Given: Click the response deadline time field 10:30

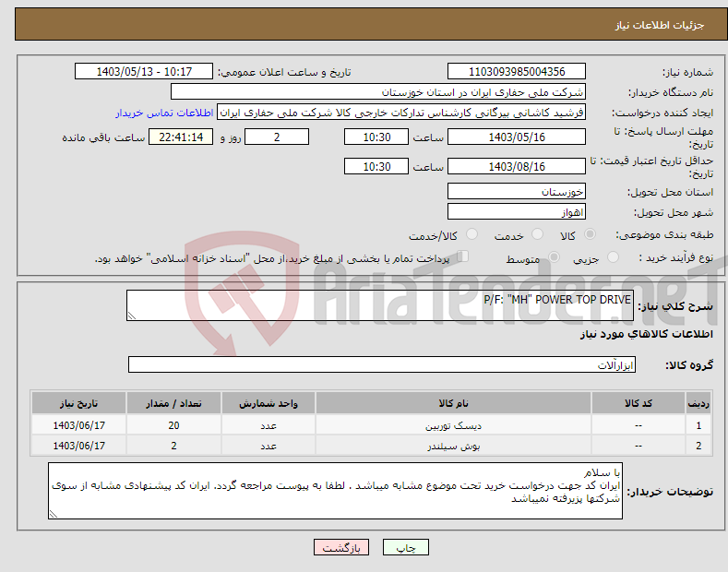Looking at the screenshot, I should (376, 137).
